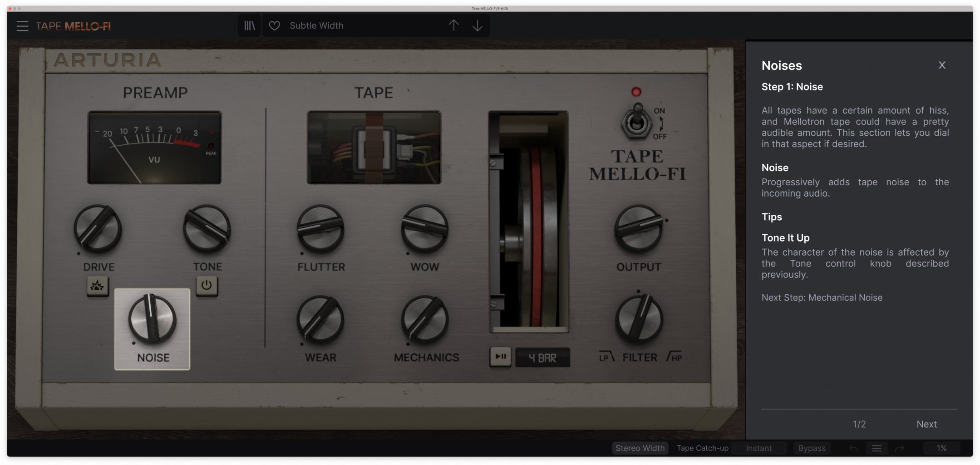Open the history list icon in the status bar
This screenshot has width=980, height=465.
point(877,448)
